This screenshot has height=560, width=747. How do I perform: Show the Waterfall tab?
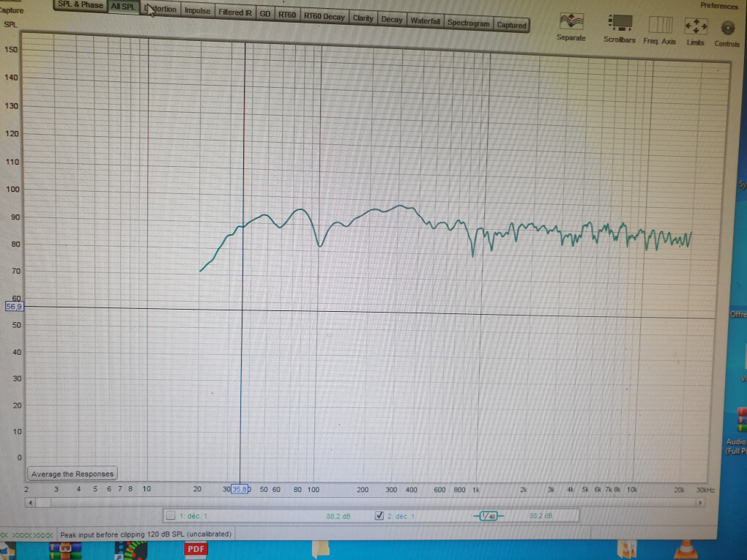(425, 21)
